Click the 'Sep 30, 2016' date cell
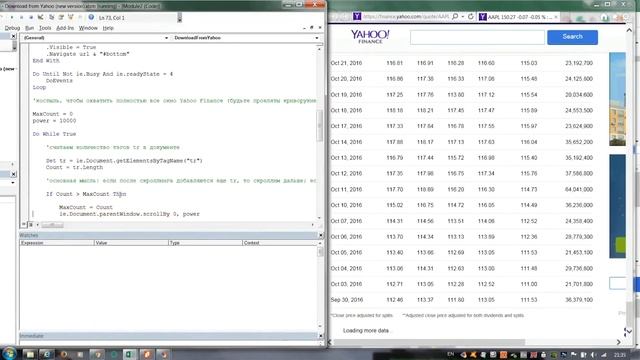This screenshot has width=640, height=360. click(347, 300)
